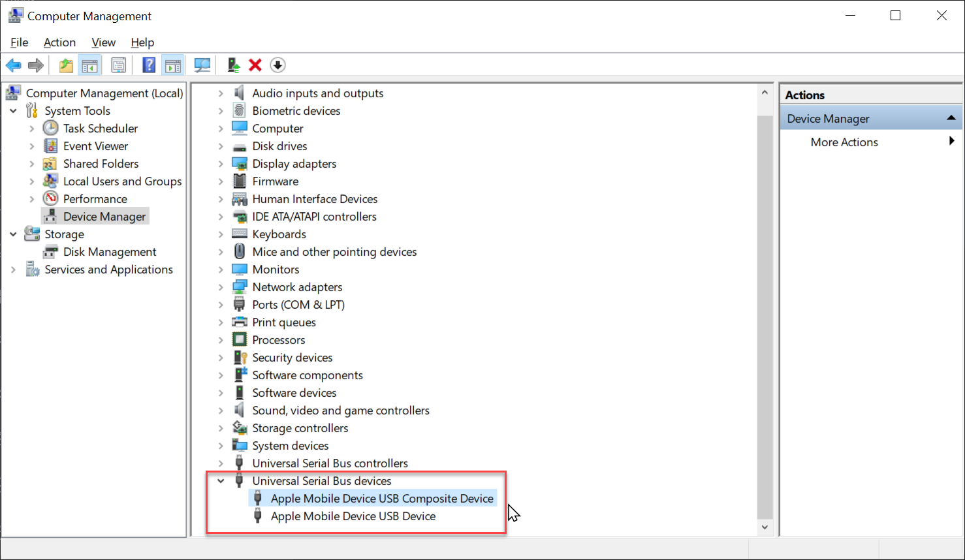Click the Up One Level folder icon

[66, 65]
